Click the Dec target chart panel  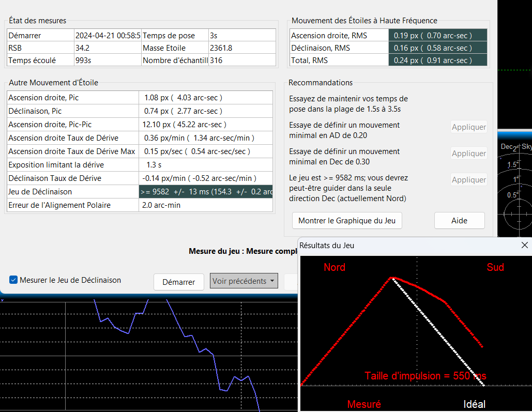(x=514, y=186)
